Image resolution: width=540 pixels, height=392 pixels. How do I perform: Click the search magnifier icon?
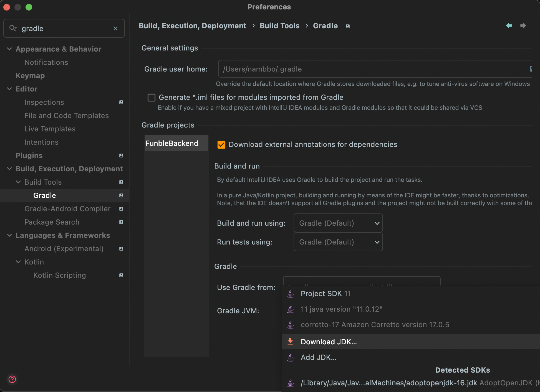[x=13, y=28]
